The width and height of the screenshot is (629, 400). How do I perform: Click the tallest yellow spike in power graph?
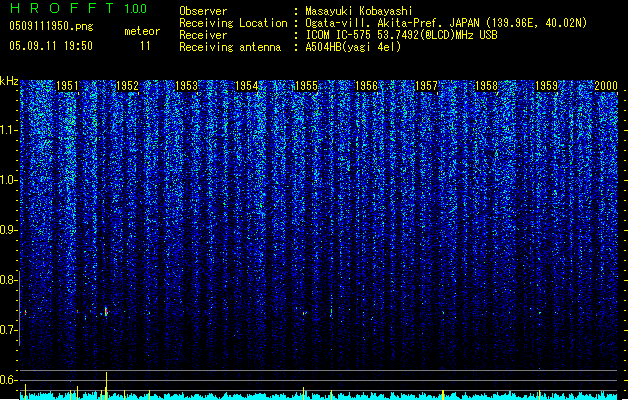[x=106, y=385]
